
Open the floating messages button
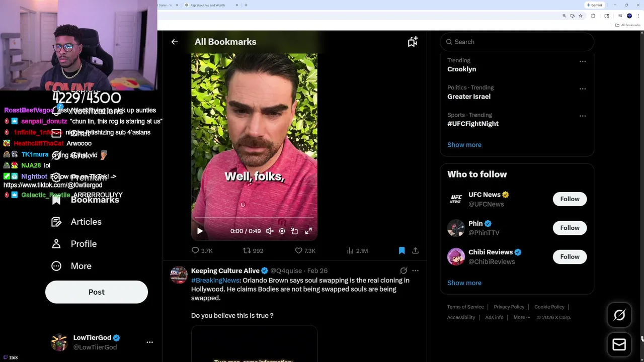tap(619, 344)
